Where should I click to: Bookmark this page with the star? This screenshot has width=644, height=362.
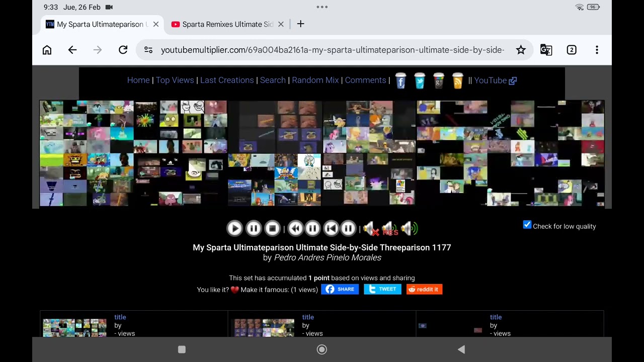coord(521,50)
